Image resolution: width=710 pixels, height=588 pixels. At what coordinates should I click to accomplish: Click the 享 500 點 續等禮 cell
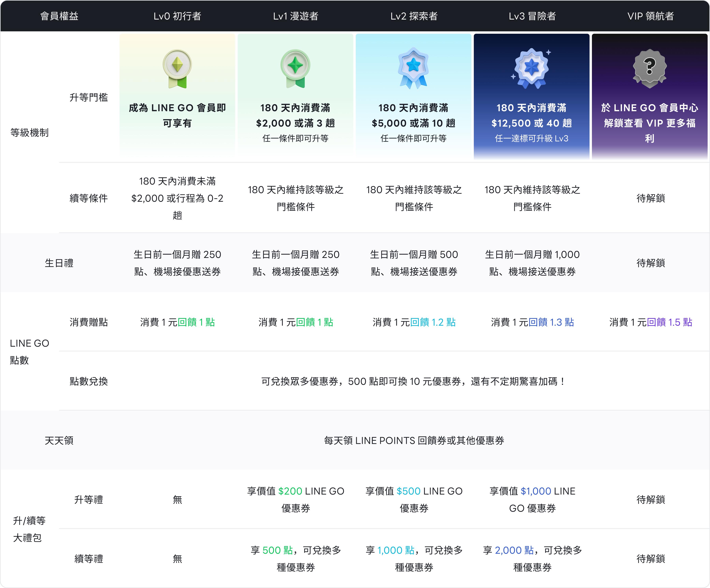[x=295, y=559]
